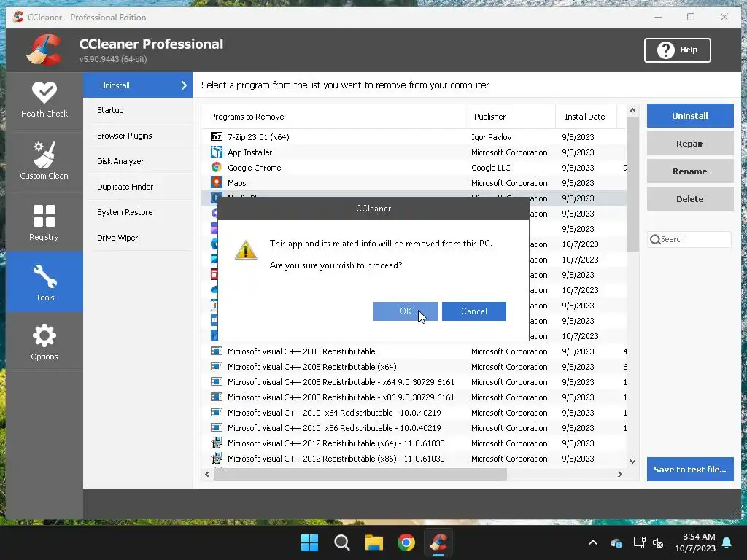Open File Explorer from taskbar

[374, 542]
